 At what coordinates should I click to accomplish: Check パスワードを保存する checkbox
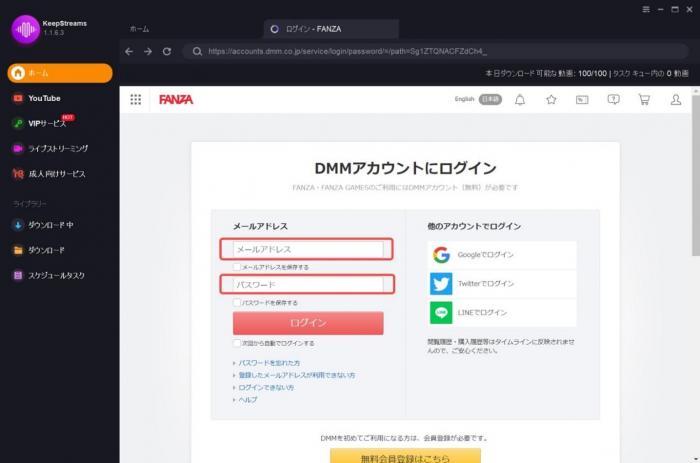(x=237, y=303)
